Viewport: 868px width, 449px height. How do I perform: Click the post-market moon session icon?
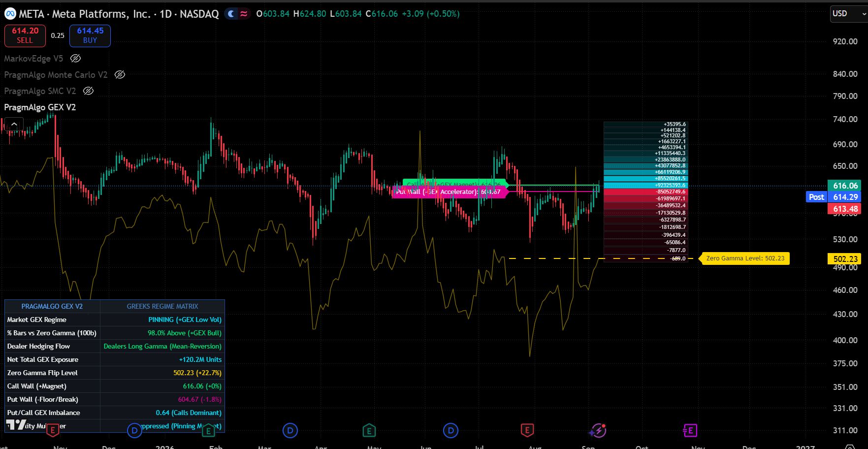[230, 14]
